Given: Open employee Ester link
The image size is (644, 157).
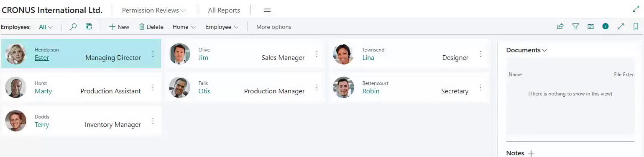Looking at the screenshot, I should 42,58.
